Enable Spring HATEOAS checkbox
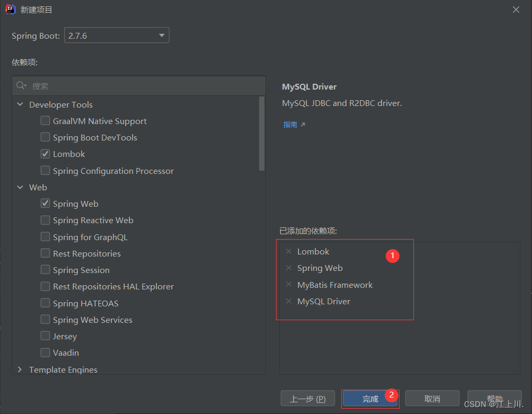 45,303
